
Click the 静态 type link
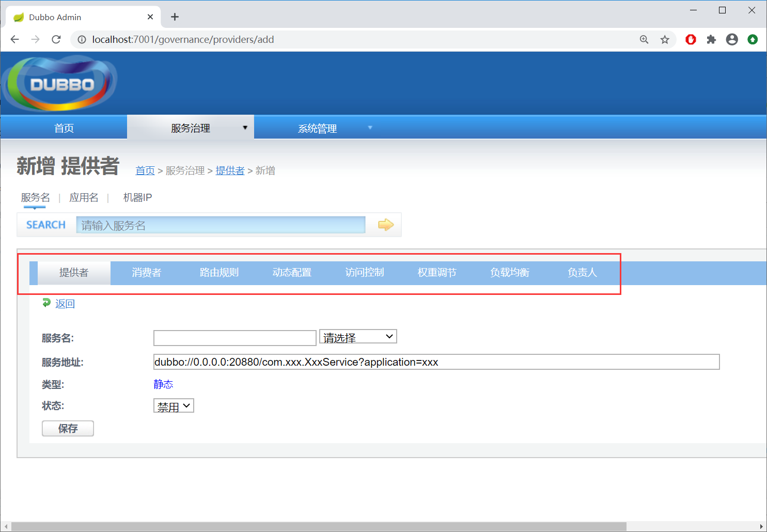pyautogui.click(x=163, y=384)
